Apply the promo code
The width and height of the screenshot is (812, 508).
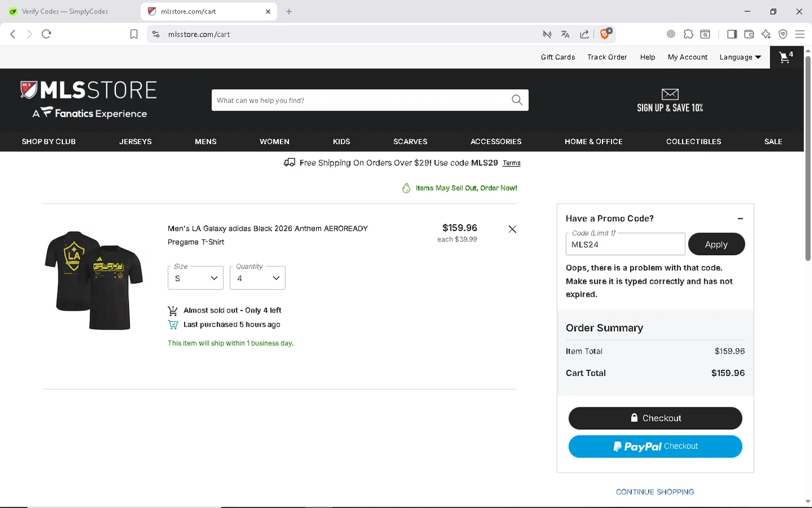(x=716, y=244)
